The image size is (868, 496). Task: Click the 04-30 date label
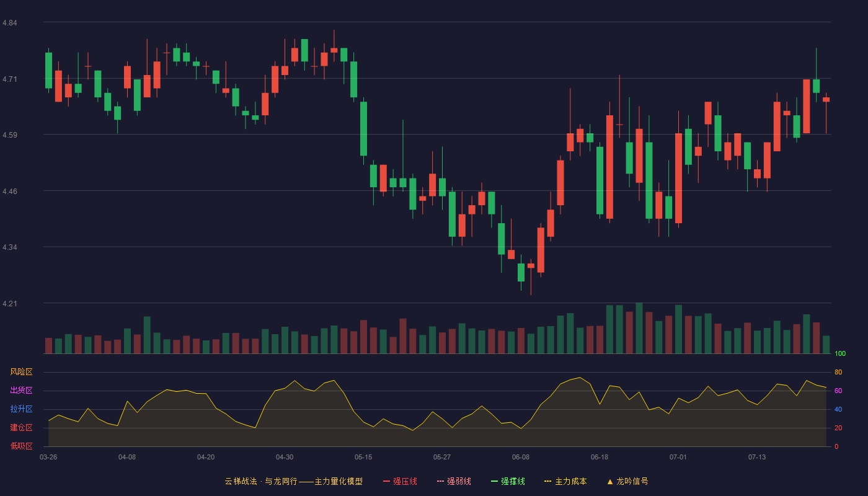click(x=285, y=457)
